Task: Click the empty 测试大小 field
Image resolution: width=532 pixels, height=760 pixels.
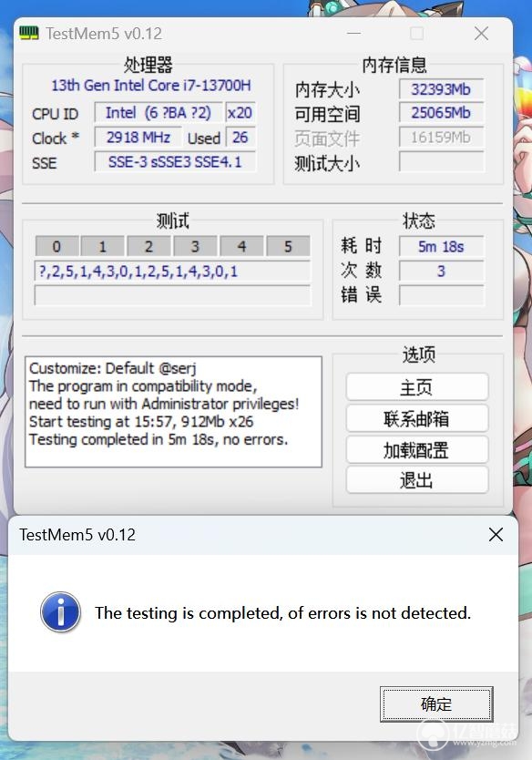Action: point(442,162)
